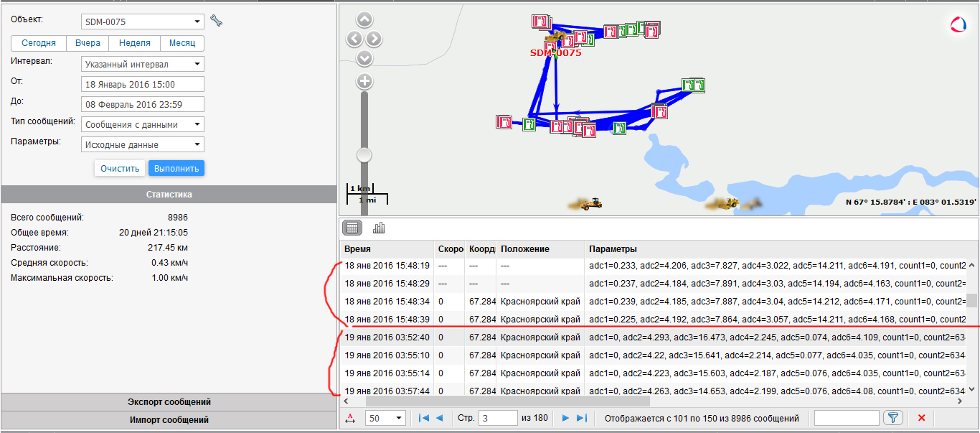Select the Вчера interval tab
This screenshot has width=980, height=433.
point(88,43)
